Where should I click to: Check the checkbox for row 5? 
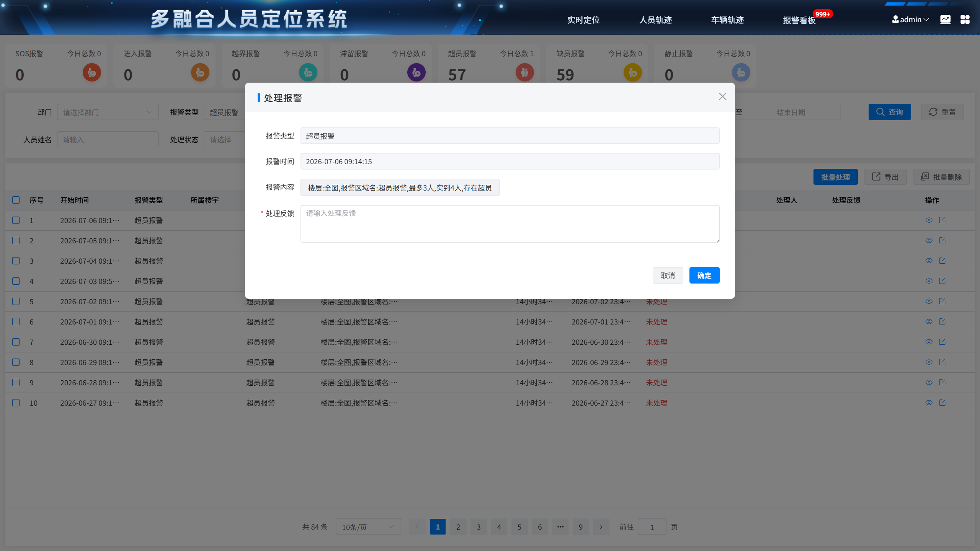click(x=16, y=301)
